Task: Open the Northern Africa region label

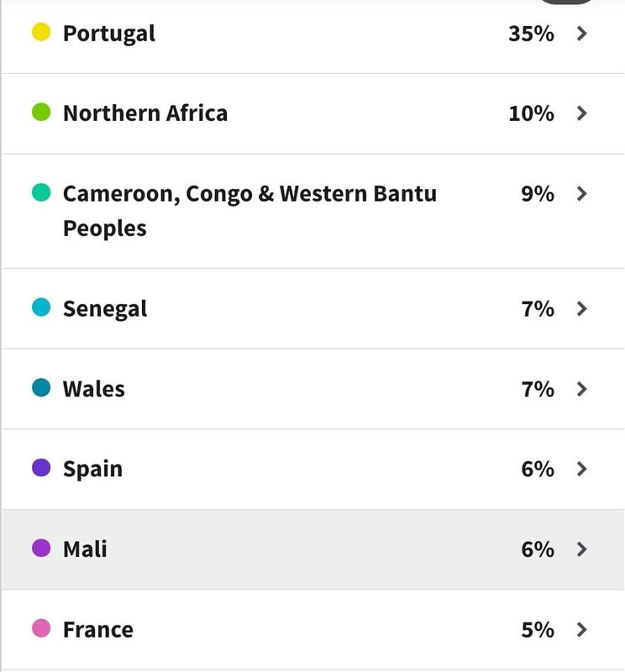Action: [145, 113]
